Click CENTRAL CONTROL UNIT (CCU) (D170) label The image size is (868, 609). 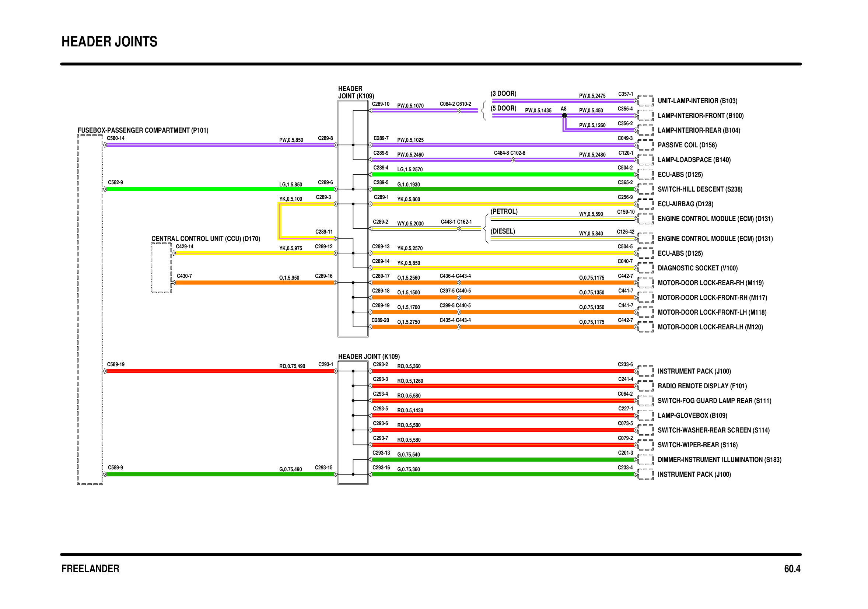click(206, 238)
